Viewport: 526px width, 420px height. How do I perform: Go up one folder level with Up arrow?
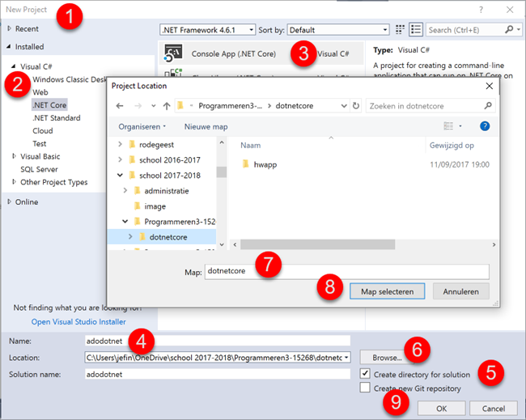[x=167, y=106]
